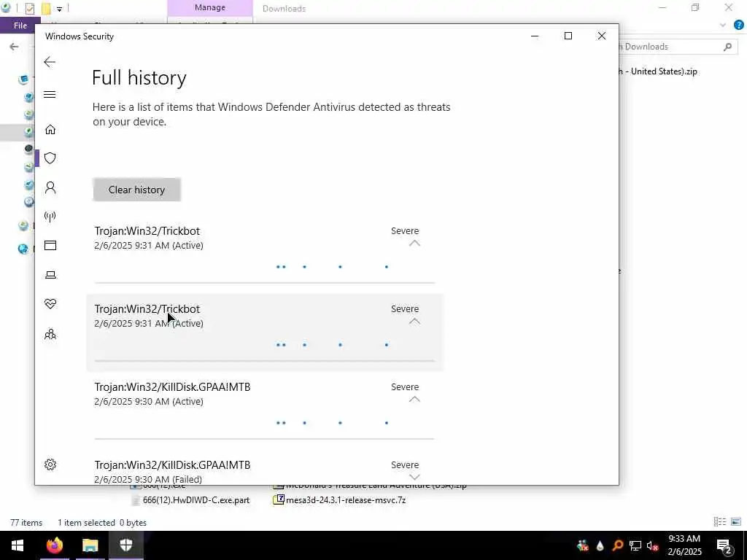Click the search magnifier in File Explorer
Screen dimensions: 747x560
tap(727, 47)
